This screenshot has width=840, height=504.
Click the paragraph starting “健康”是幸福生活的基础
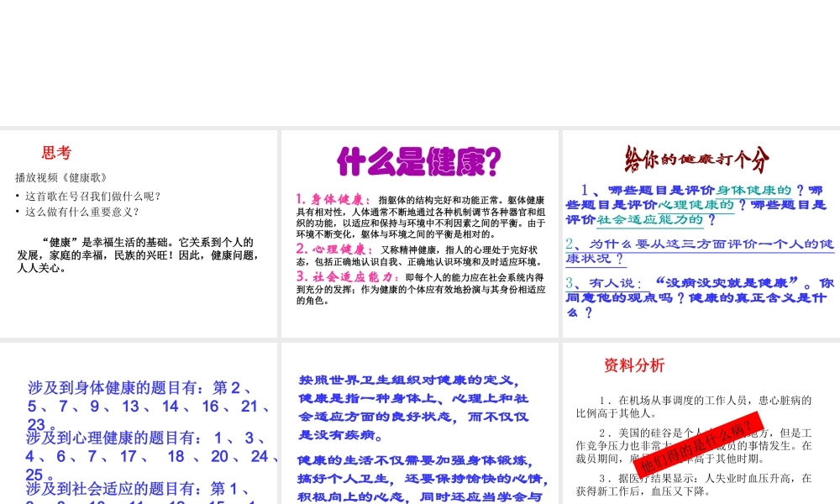point(138,255)
